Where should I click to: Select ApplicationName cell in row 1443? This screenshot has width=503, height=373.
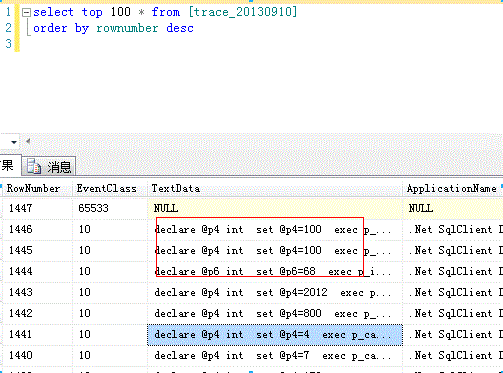pos(453,293)
